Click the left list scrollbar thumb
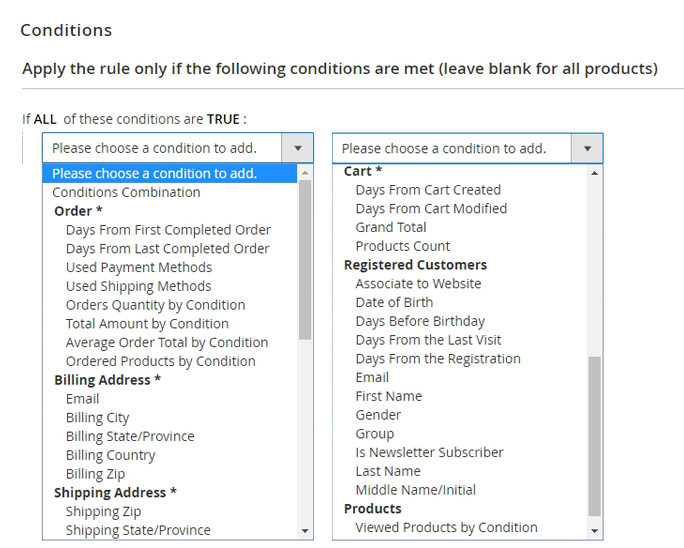Viewport: 684px width, 548px height. (305, 260)
